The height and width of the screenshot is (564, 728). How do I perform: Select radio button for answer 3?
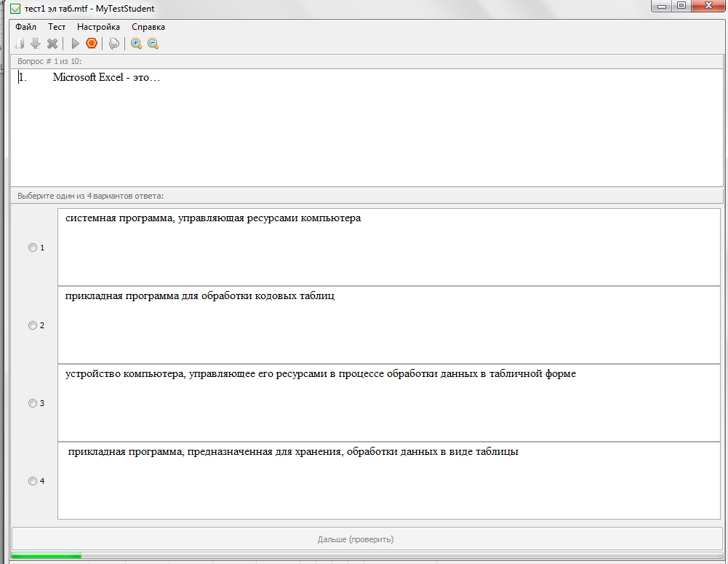click(33, 403)
